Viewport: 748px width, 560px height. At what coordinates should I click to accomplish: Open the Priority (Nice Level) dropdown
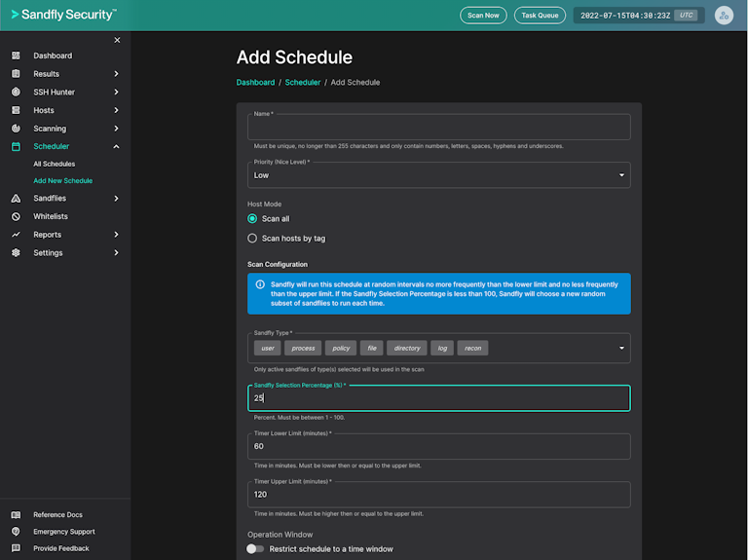(x=439, y=175)
